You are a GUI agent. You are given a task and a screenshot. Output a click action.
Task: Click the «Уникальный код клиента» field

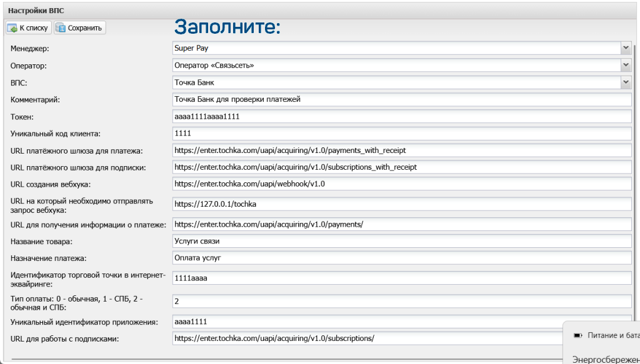401,134
